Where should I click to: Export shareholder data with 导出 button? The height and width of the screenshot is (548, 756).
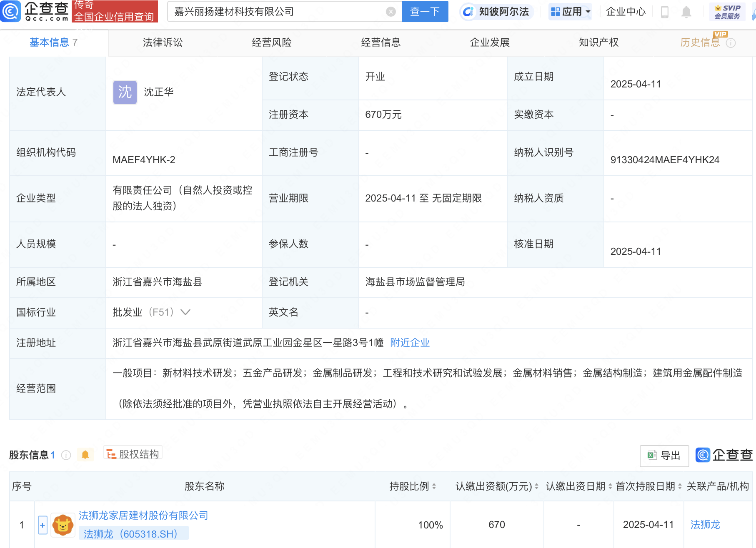(664, 456)
